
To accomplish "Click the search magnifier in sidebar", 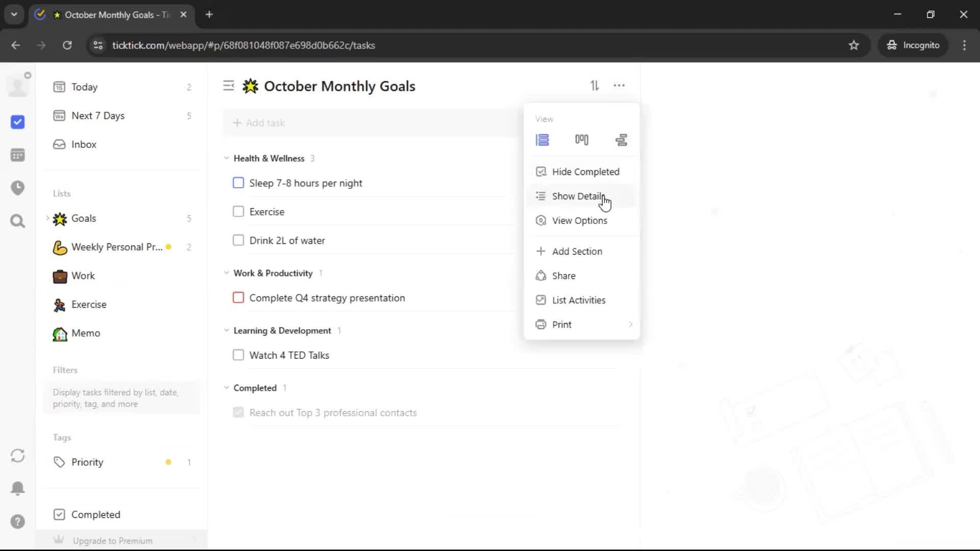I will (x=18, y=221).
